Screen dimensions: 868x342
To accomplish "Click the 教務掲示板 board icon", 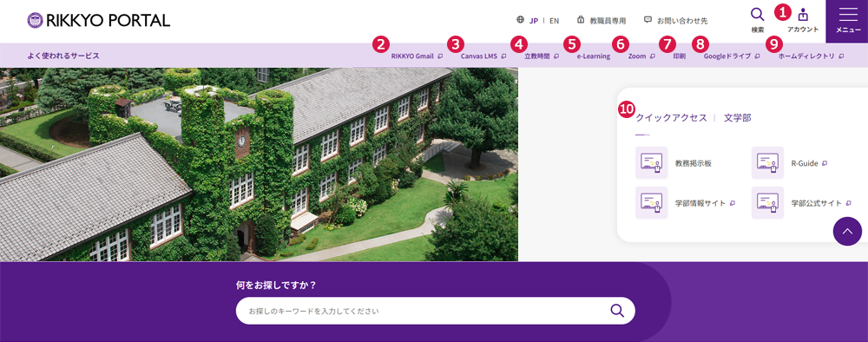I will (652, 162).
